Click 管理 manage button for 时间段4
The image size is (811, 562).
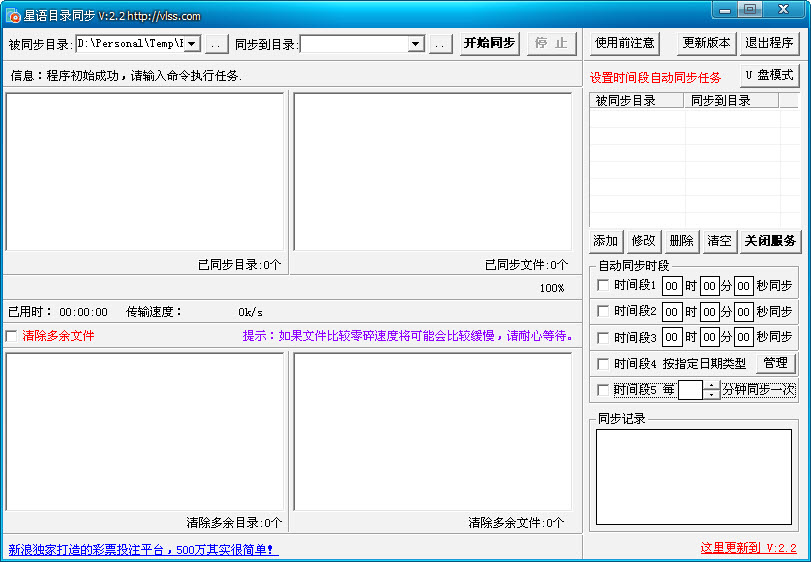[775, 363]
